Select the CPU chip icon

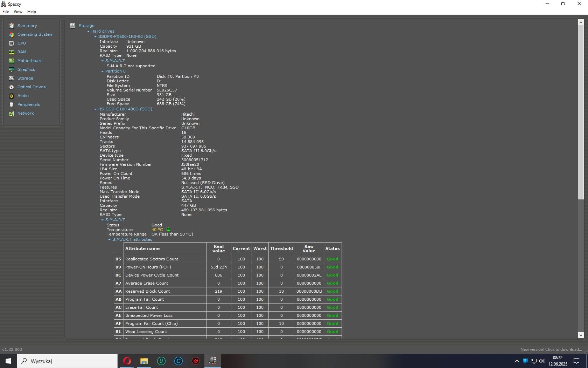click(12, 43)
